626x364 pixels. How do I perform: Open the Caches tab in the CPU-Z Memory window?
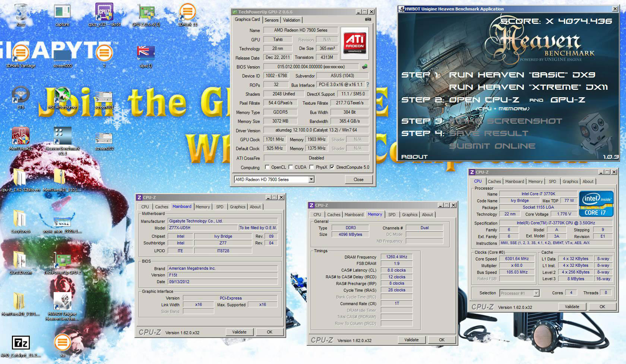pos(334,215)
